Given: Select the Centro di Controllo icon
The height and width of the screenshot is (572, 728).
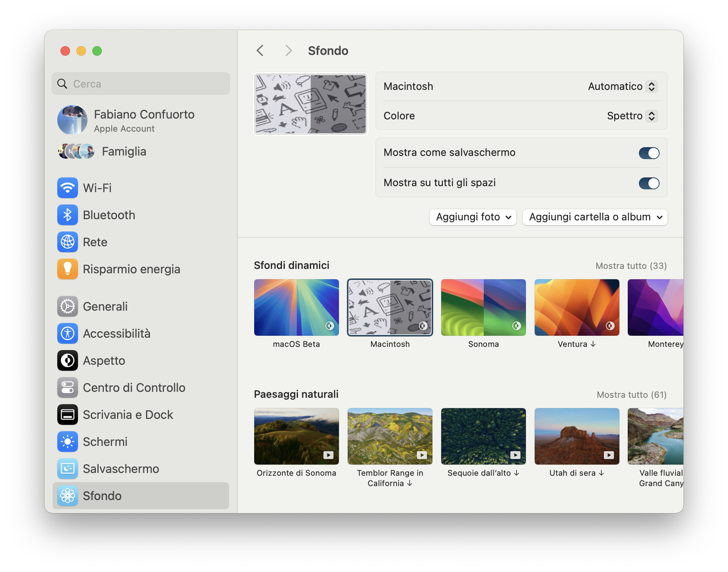Looking at the screenshot, I should pyautogui.click(x=68, y=387).
